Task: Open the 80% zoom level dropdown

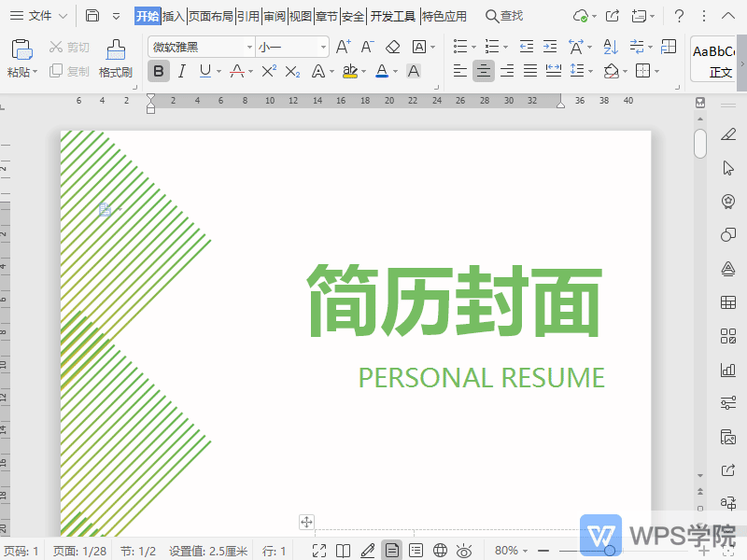Action: click(512, 551)
